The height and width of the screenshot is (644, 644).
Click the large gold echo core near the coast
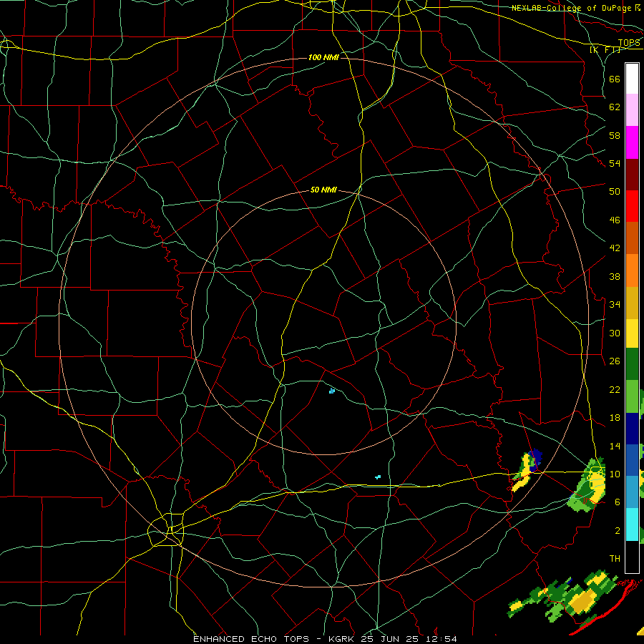[583, 601]
